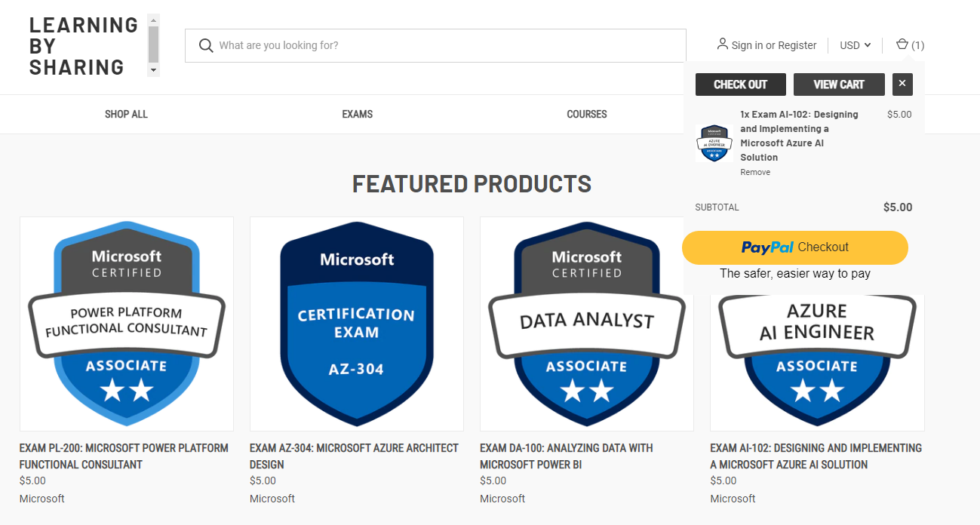
Task: Click Microsoft brand under Exam AZ-304
Action: pyautogui.click(x=272, y=499)
